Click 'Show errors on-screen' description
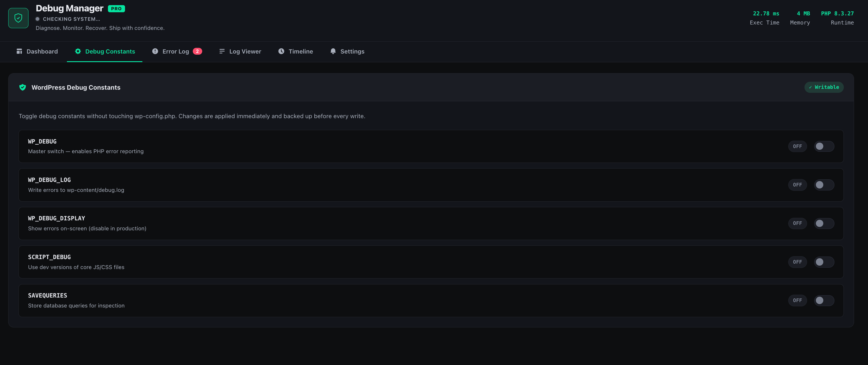This screenshot has width=868, height=365. [87, 229]
